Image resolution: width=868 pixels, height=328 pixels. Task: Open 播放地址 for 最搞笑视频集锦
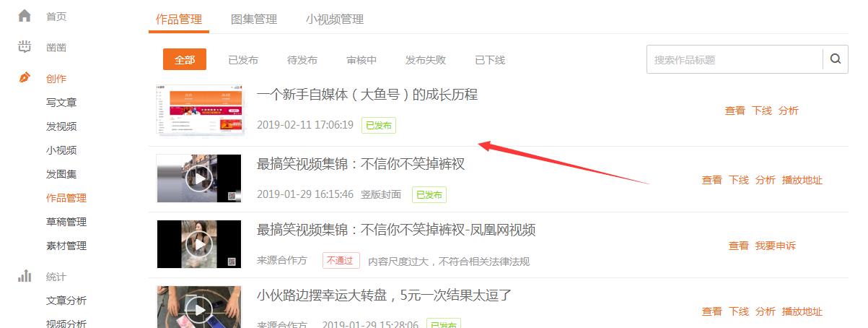(x=802, y=180)
